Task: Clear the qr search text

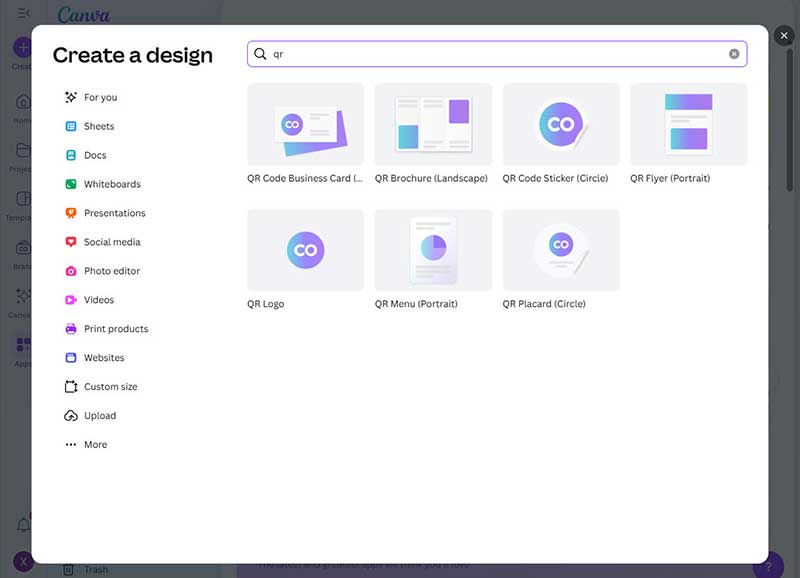Action: (734, 54)
